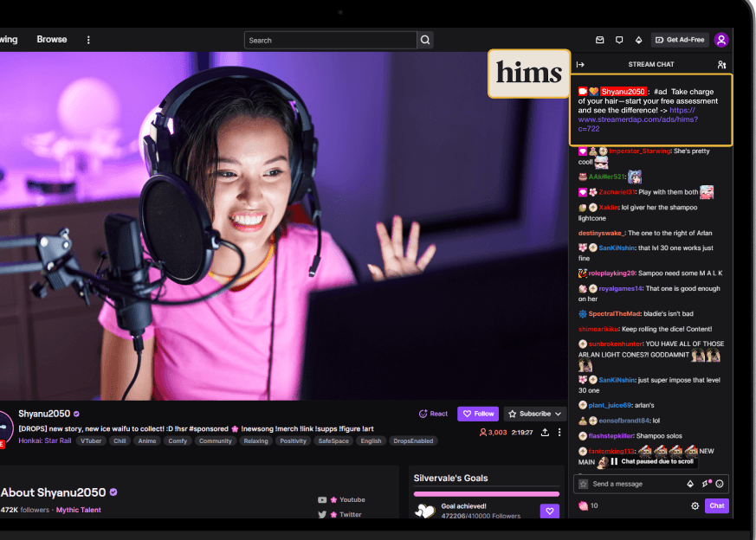
Task: Open destinyswake_ username in chat
Action: point(601,233)
